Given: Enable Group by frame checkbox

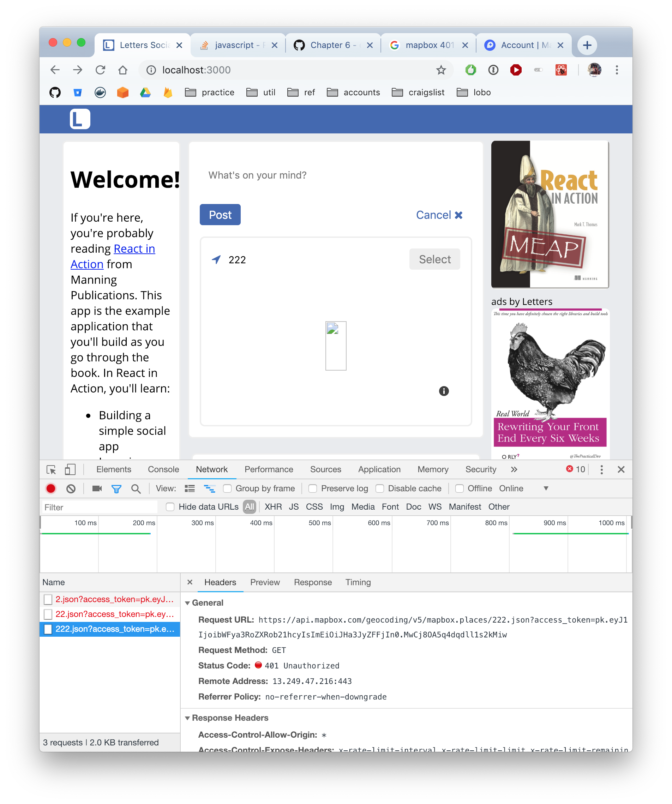Looking at the screenshot, I should point(227,488).
